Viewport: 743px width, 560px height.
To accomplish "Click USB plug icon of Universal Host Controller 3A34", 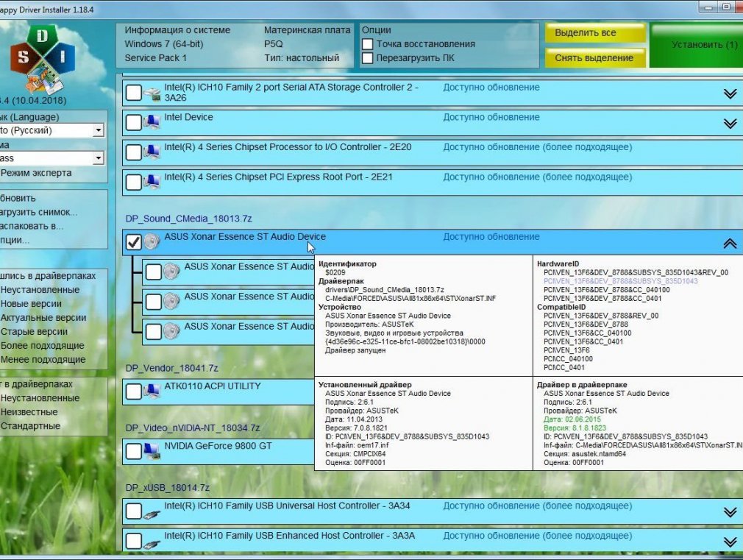I will click(x=152, y=514).
